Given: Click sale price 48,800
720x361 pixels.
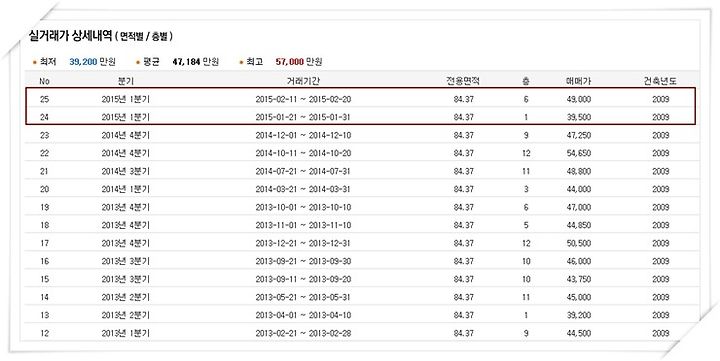Looking at the screenshot, I should point(579,171).
